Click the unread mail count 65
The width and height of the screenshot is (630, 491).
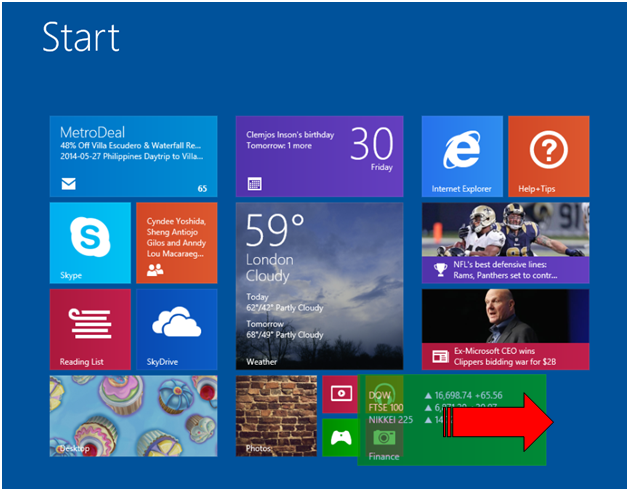click(202, 188)
